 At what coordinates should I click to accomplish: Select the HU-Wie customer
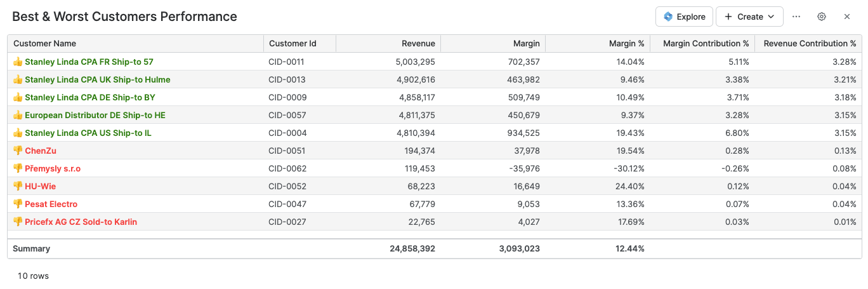(x=41, y=186)
